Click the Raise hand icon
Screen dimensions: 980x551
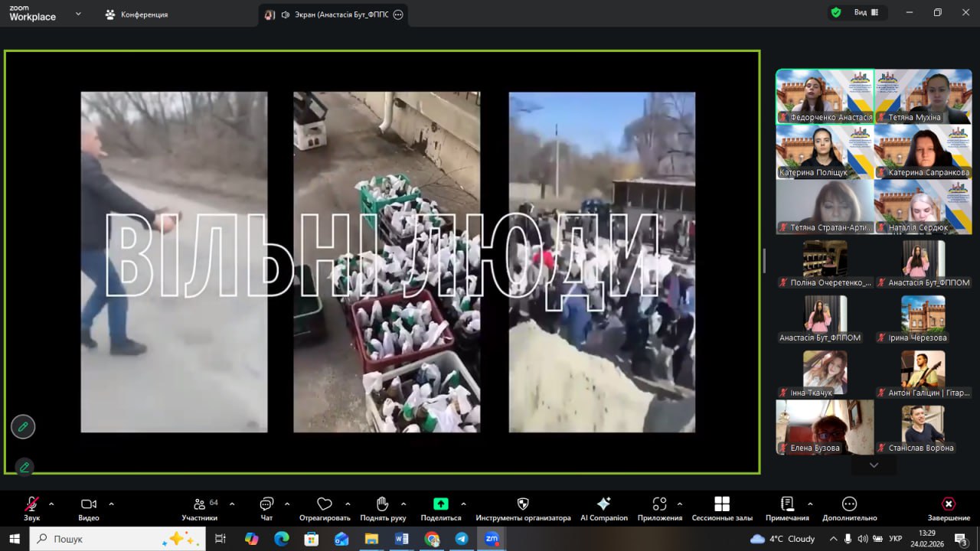pos(383,504)
